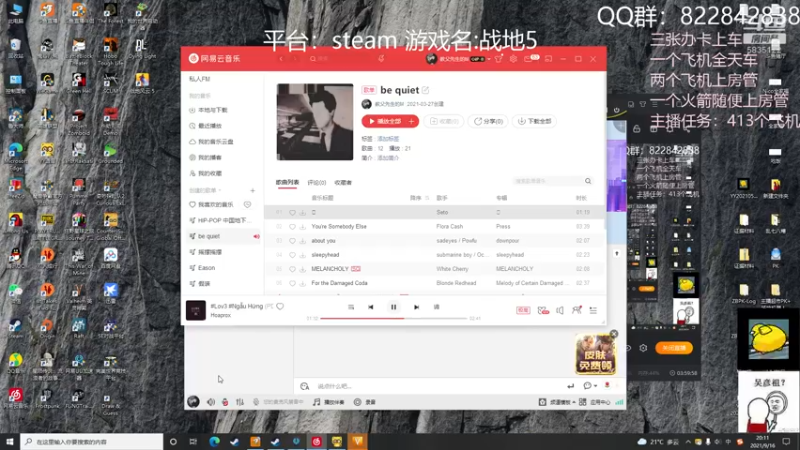Open the skin theme shirt icon
The width and height of the screenshot is (800, 450).
tap(498, 59)
